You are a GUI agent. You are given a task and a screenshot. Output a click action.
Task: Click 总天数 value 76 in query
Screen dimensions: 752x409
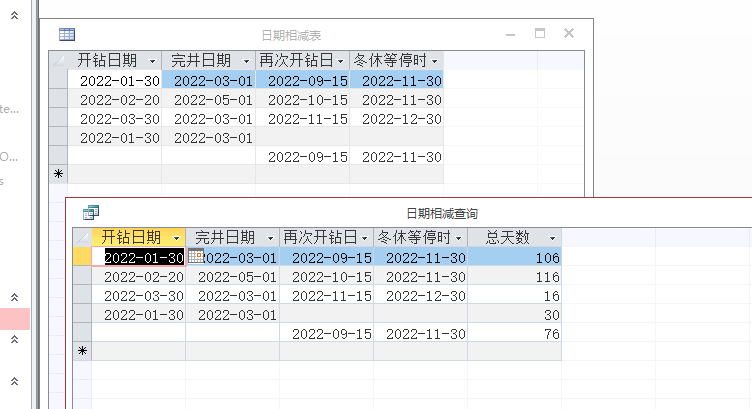click(x=515, y=334)
